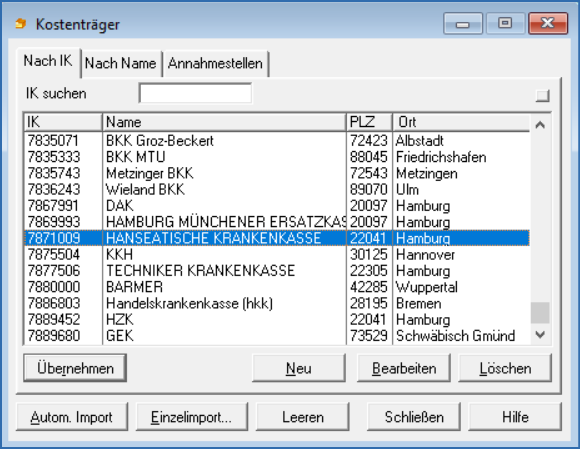Screen dimensions: 580x449
Task: Click Ort cell Ulm
Action: pyautogui.click(x=407, y=189)
